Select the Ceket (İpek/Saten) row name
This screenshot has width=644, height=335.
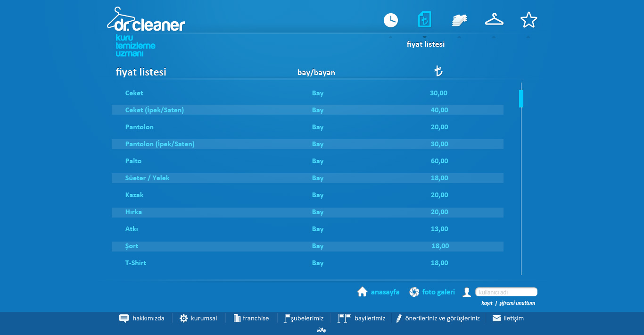(x=155, y=110)
